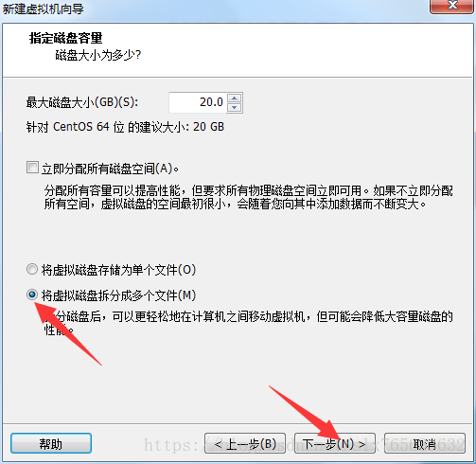This screenshot has height=464, width=476.
Task: Click red arrow pointing at split-files radio
Action: click(x=67, y=333)
